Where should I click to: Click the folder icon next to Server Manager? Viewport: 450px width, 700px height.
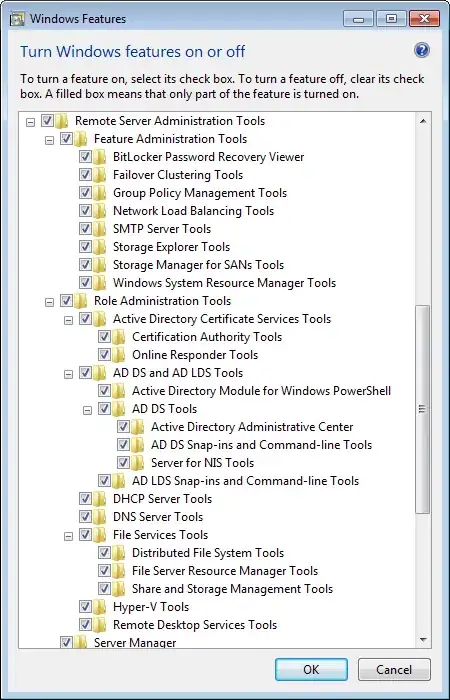coord(80,642)
